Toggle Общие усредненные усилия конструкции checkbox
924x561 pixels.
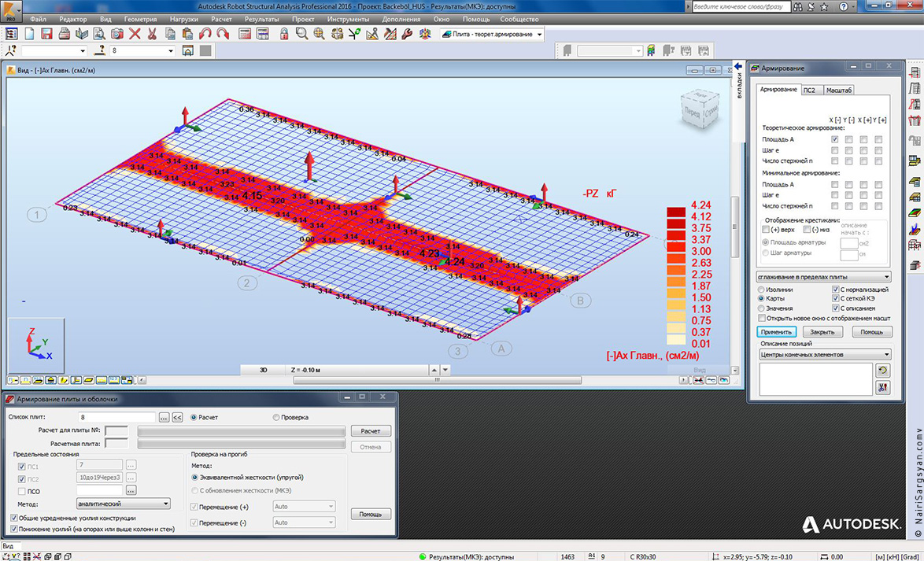(14, 518)
